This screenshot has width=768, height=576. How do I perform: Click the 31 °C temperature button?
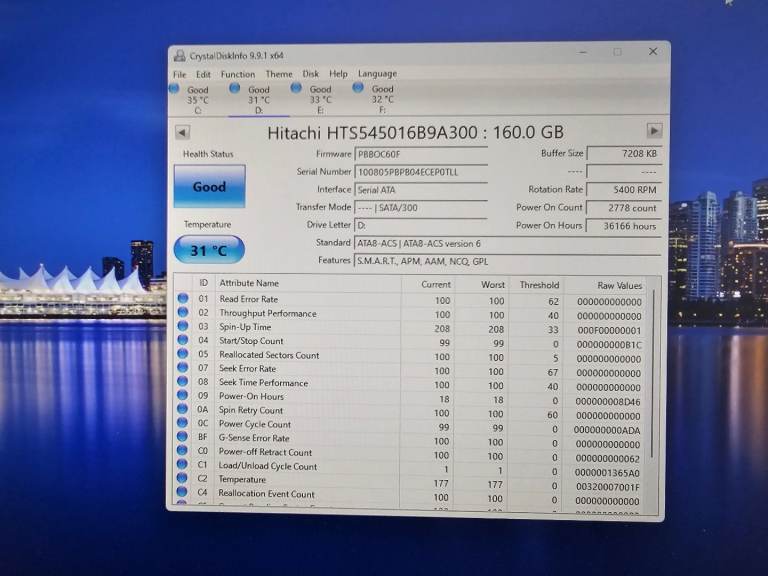209,250
